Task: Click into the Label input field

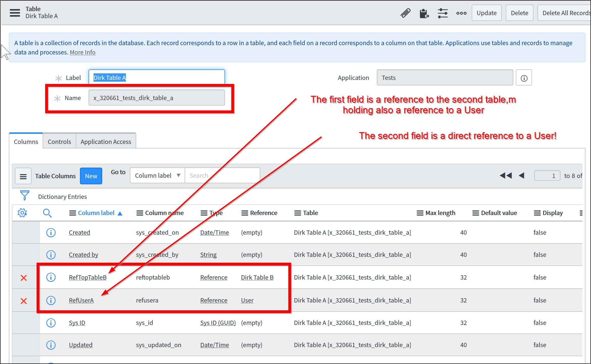Action: coord(157,77)
